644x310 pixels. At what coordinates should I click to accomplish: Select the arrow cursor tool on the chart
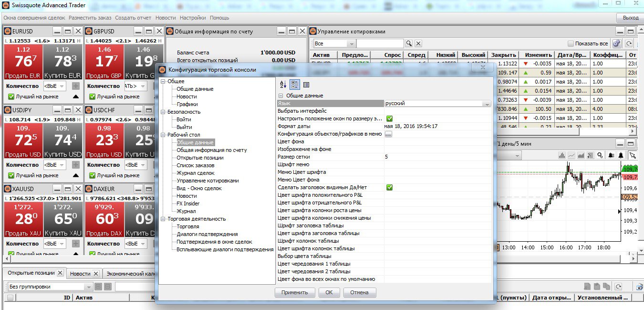coord(633,155)
